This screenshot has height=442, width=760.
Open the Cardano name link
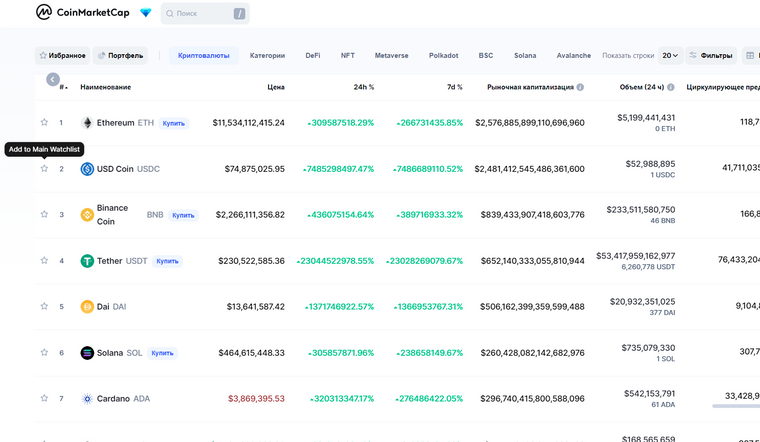point(113,398)
